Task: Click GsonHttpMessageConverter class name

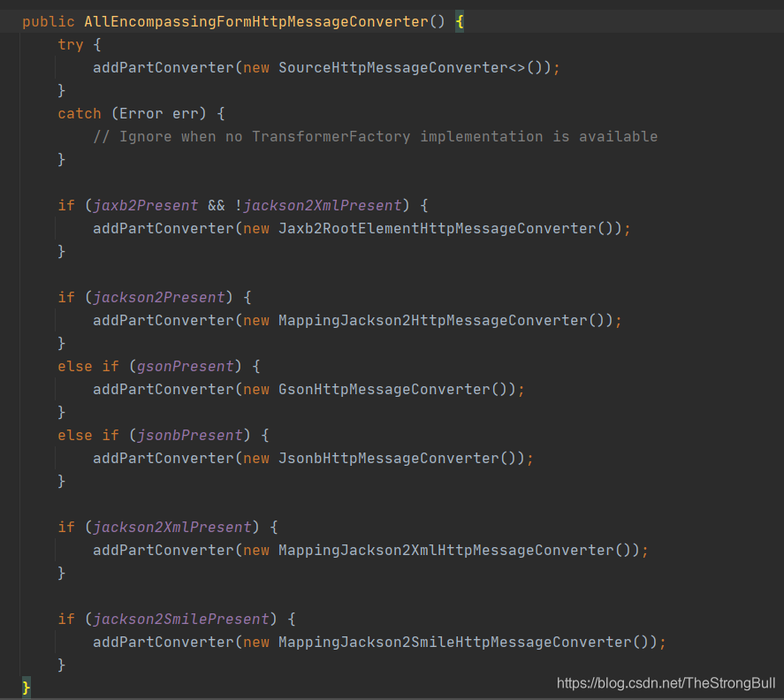Action: pos(384,390)
